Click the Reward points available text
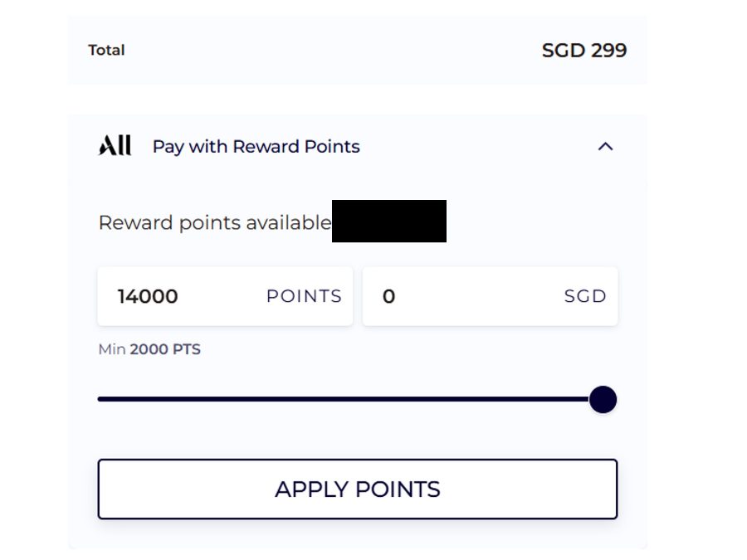 tap(214, 223)
